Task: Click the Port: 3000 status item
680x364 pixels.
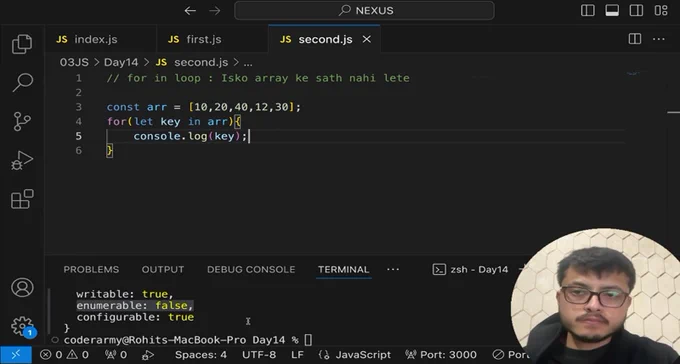Action: [441, 355]
